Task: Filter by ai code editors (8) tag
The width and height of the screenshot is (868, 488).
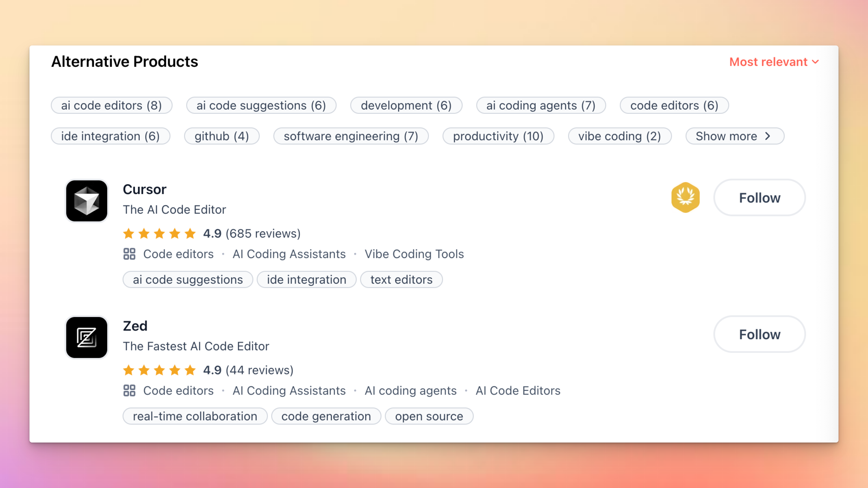Action: (x=111, y=105)
